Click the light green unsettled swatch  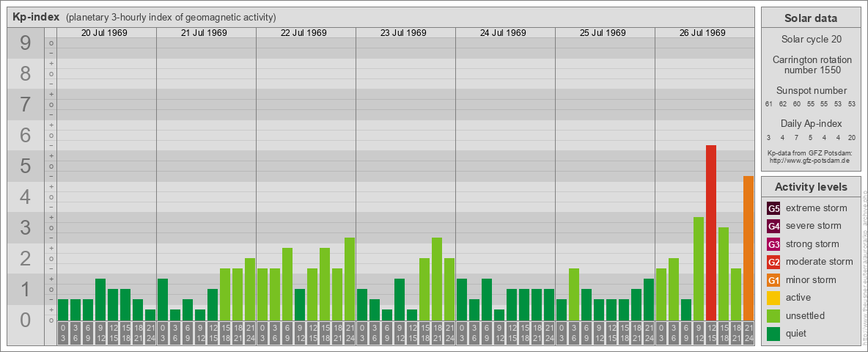point(773,316)
